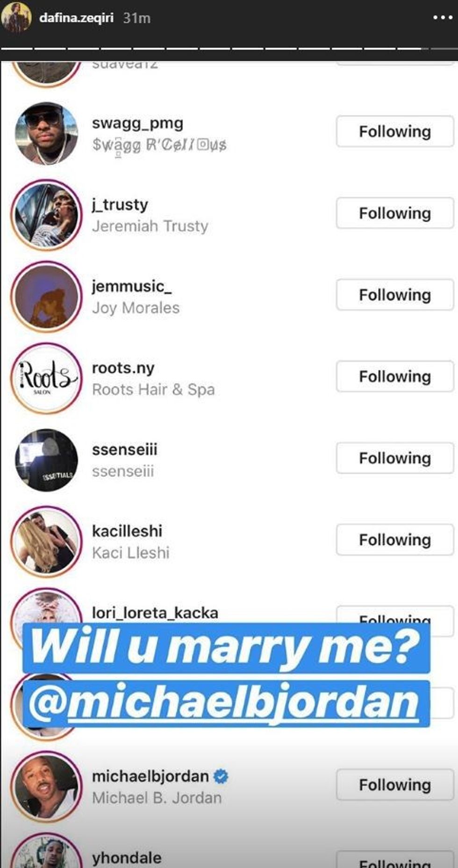This screenshot has height=868, width=458.
Task: Open j_trusty profile picture
Action: (x=46, y=215)
